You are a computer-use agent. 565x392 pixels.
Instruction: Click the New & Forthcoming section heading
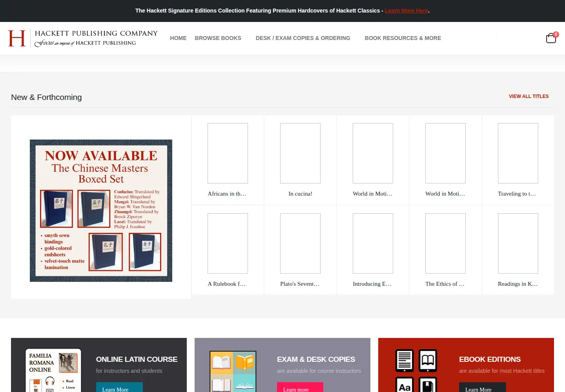(x=46, y=97)
